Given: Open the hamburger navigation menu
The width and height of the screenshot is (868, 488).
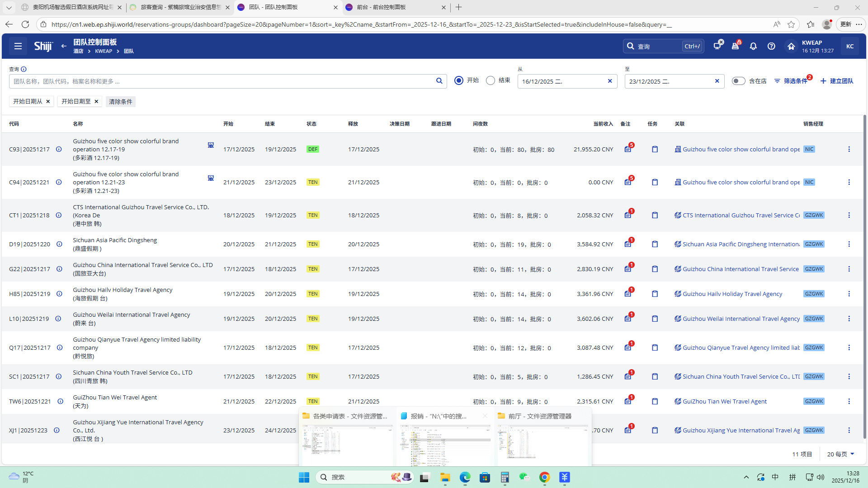Looking at the screenshot, I should pos(18,46).
